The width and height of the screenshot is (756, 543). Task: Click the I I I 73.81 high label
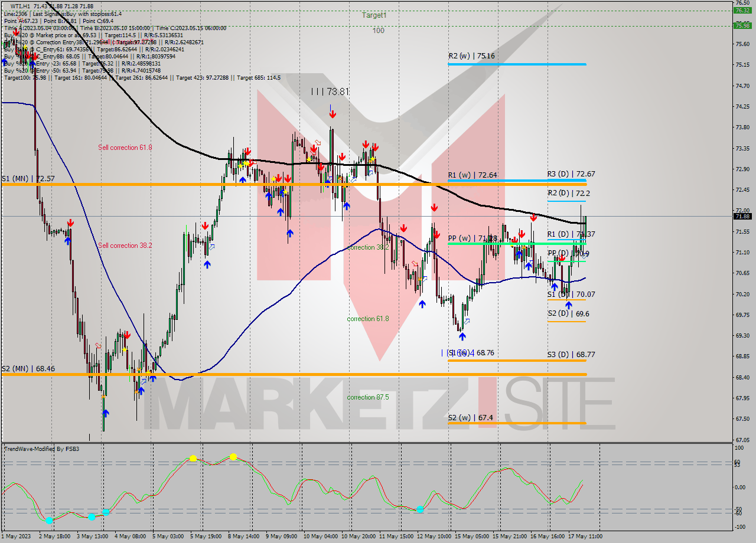coord(330,91)
